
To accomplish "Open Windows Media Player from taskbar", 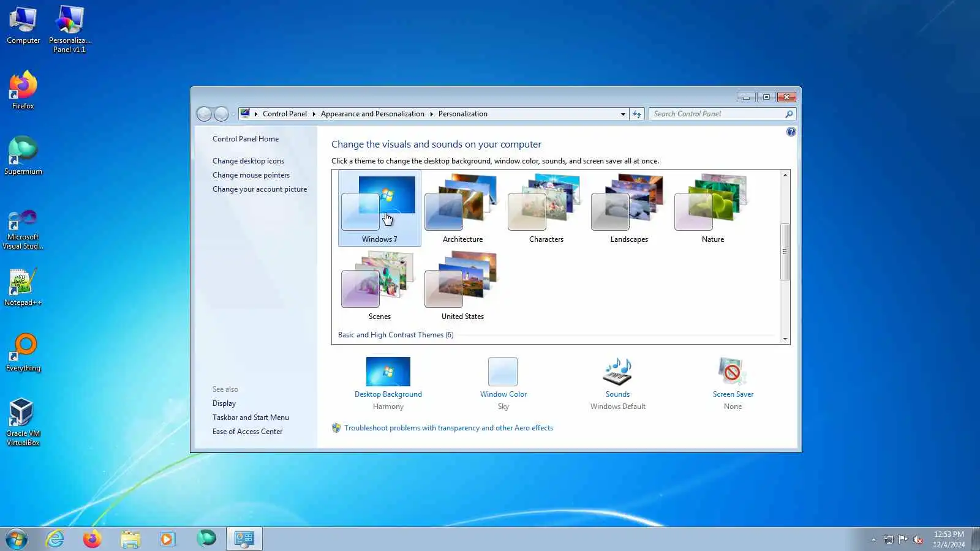I will [167, 539].
